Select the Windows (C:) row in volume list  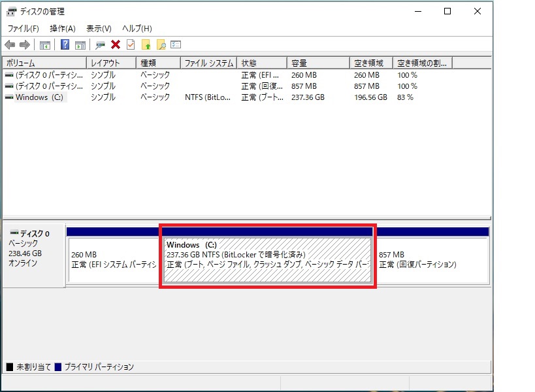click(41, 97)
